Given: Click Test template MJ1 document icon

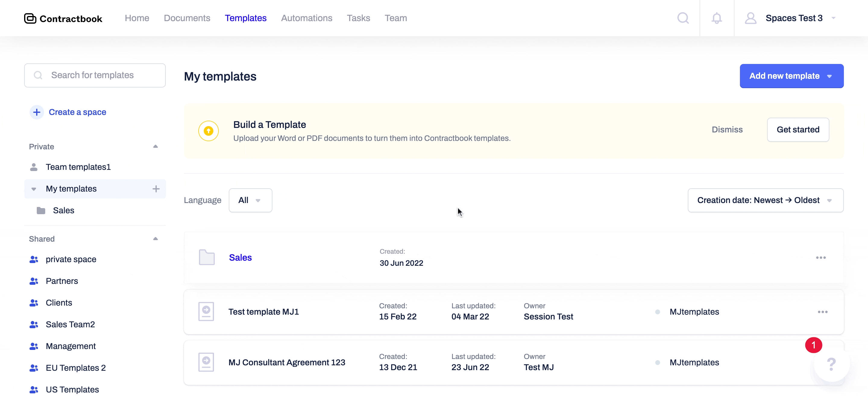Looking at the screenshot, I should pos(206,312).
